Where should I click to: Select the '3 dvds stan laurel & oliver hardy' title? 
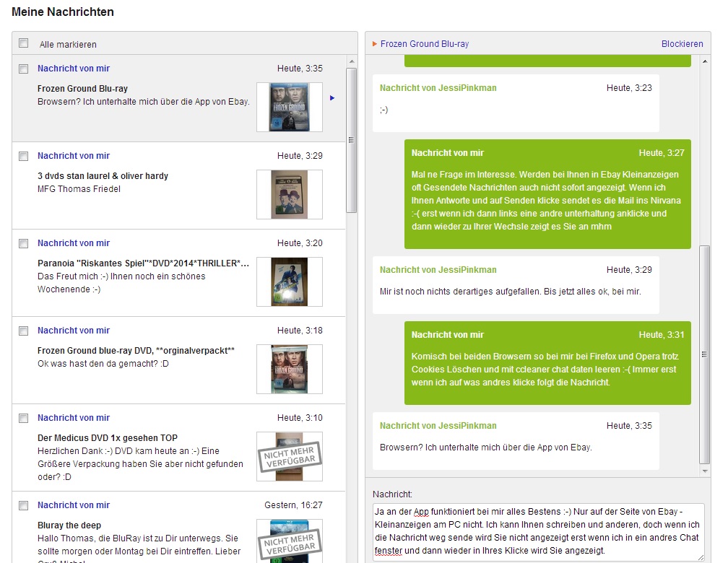click(103, 176)
